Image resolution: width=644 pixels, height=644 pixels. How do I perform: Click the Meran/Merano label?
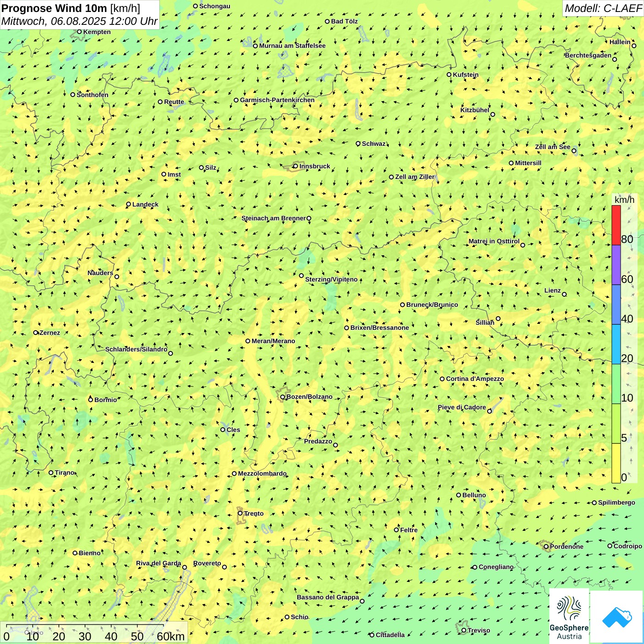point(273,341)
